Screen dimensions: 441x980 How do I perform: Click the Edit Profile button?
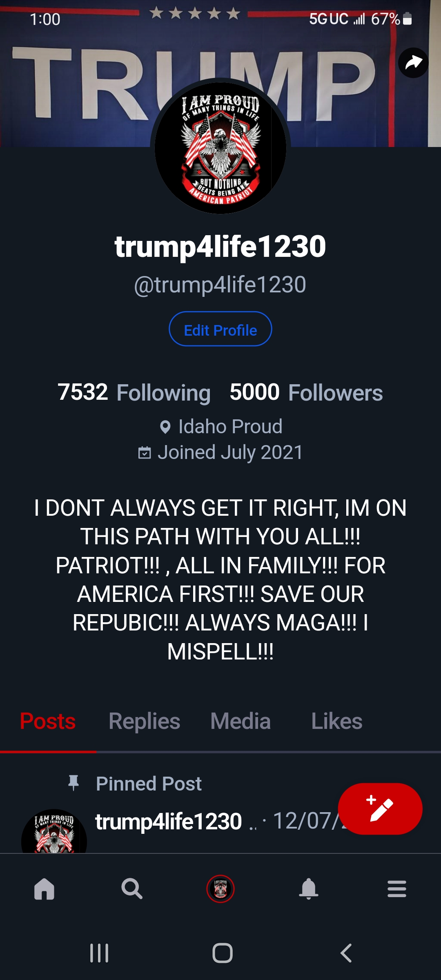tap(220, 329)
